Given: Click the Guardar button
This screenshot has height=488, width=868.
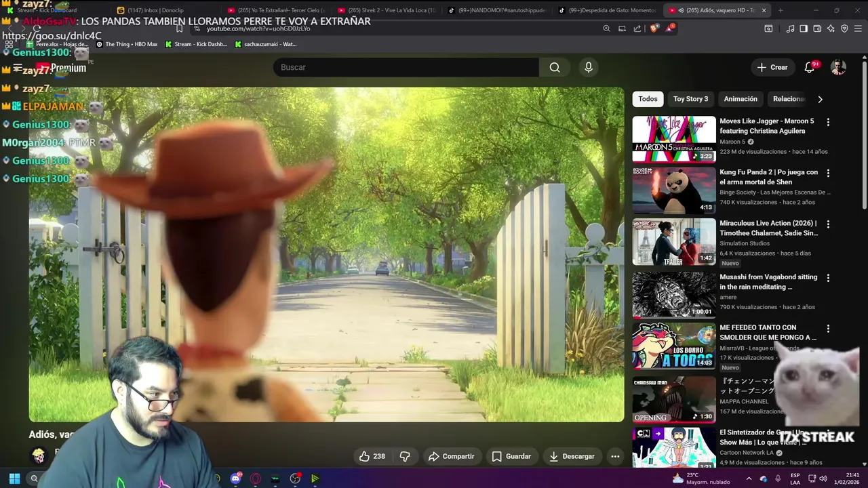Looking at the screenshot, I should pos(511,456).
